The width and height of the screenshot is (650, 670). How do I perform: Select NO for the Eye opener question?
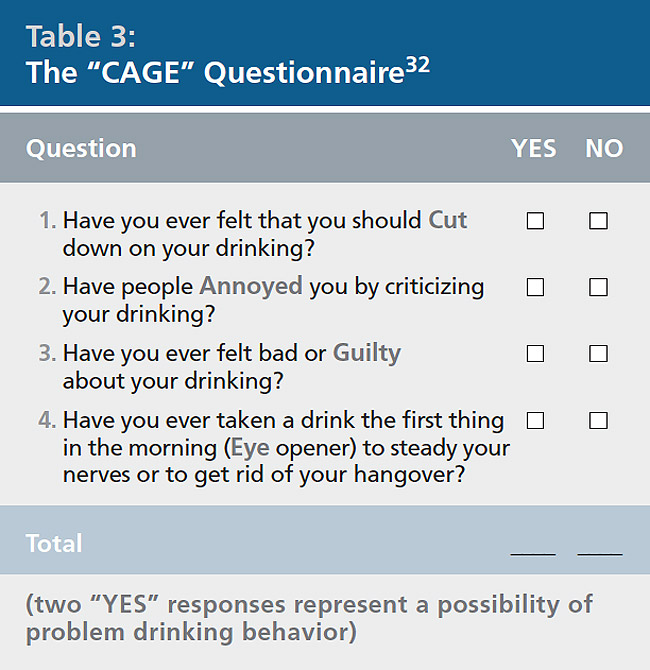click(598, 421)
